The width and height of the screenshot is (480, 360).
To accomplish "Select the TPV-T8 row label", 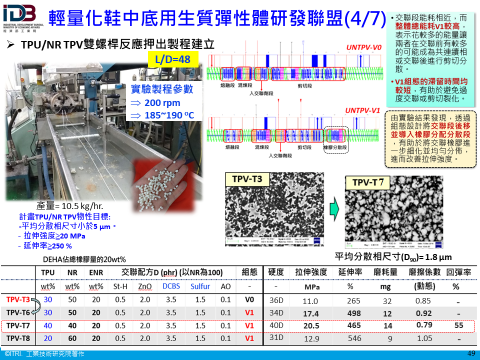I will pyautogui.click(x=18, y=338).
